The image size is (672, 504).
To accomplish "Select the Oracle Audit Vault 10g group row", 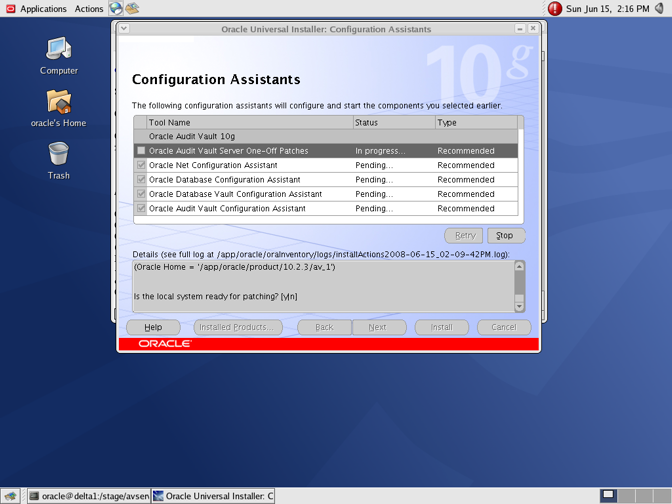I will pos(326,136).
